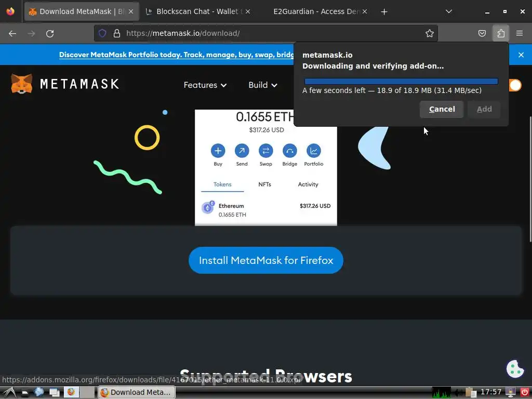Click the Buy icon in wallet preview
532x399 pixels.
click(x=218, y=151)
